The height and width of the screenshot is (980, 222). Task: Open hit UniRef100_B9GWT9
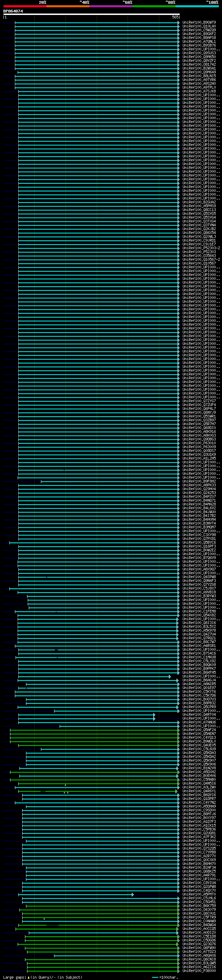pyautogui.click(x=199, y=23)
